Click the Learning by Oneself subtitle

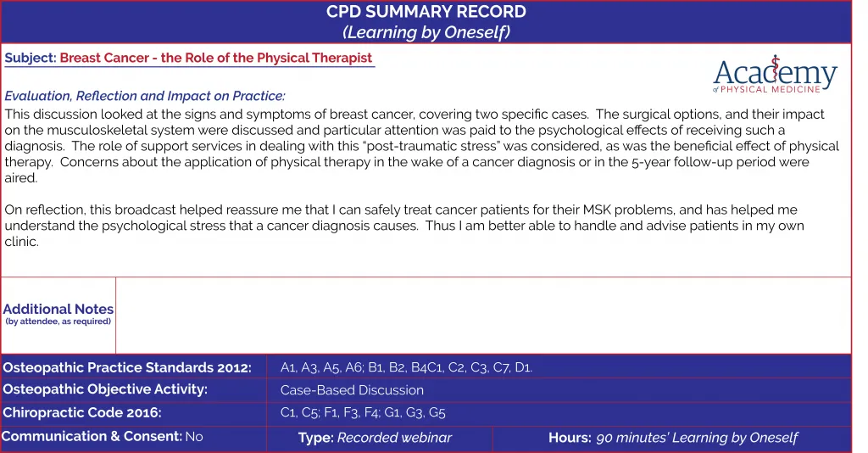coord(426,32)
